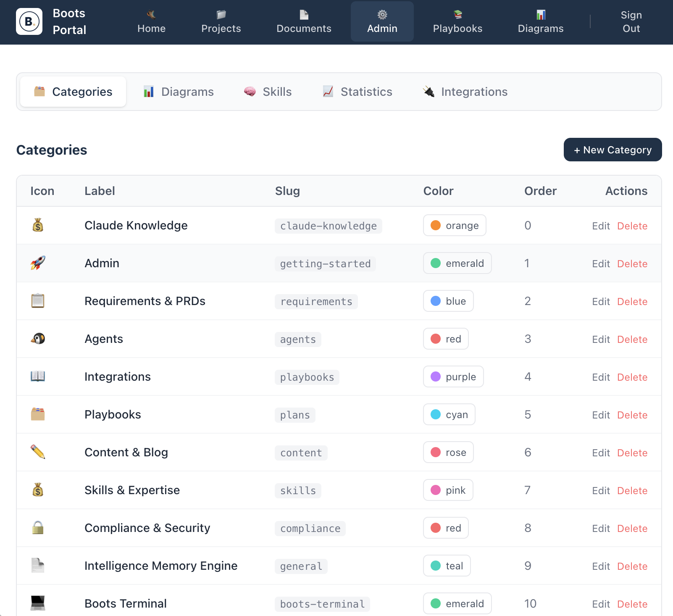Delete the Claude Knowledge category

click(632, 226)
